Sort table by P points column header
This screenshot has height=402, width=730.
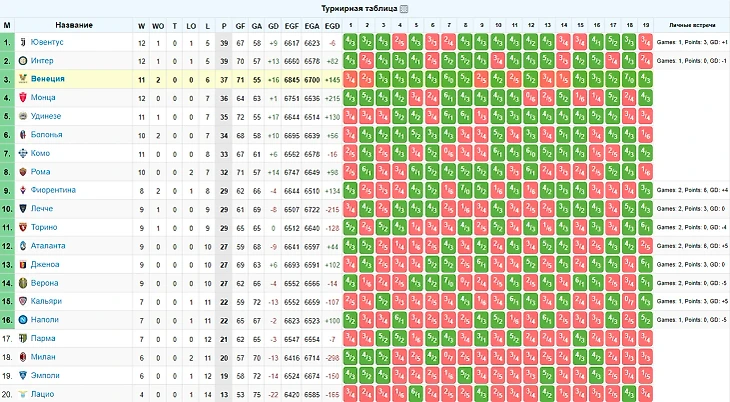tap(224, 26)
